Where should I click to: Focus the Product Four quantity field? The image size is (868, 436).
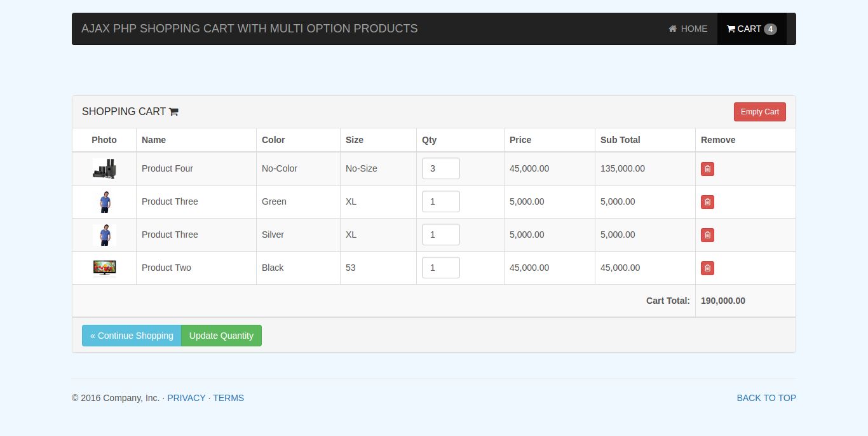pyautogui.click(x=440, y=168)
